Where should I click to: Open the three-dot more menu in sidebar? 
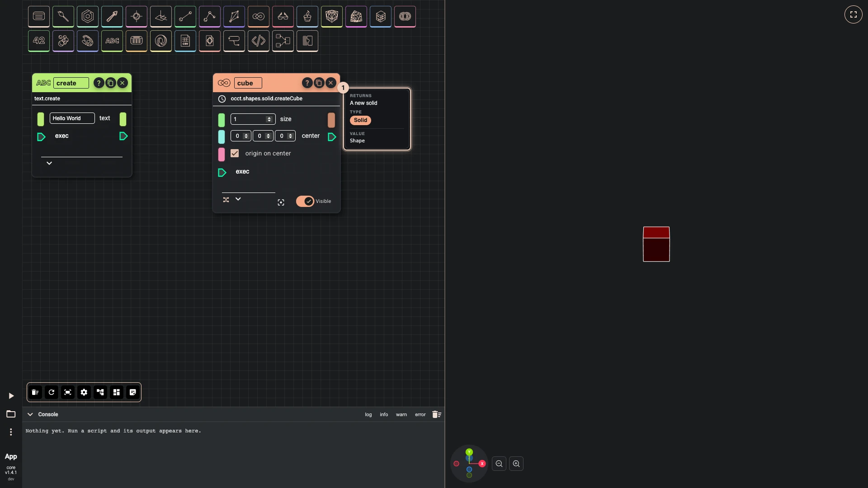(x=11, y=432)
